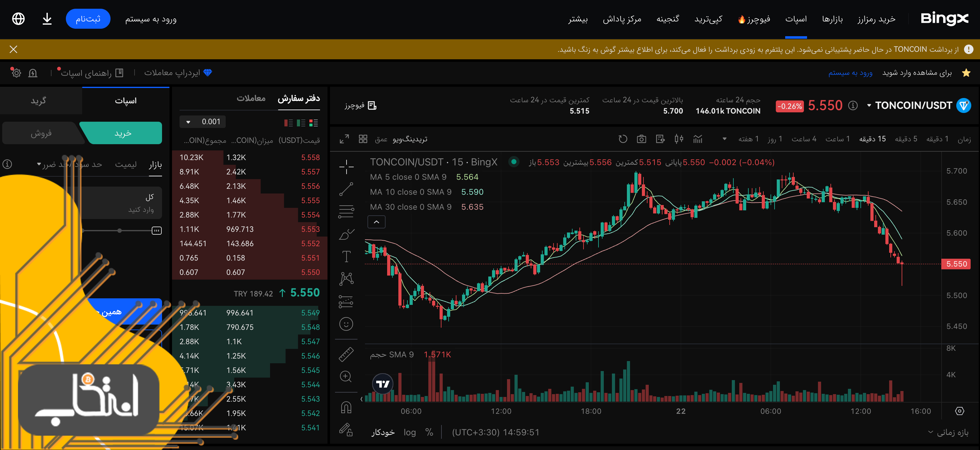Open the Copy Trade (کپی‌ترید) nav item
This screenshot has width=980, height=450.
coord(708,19)
